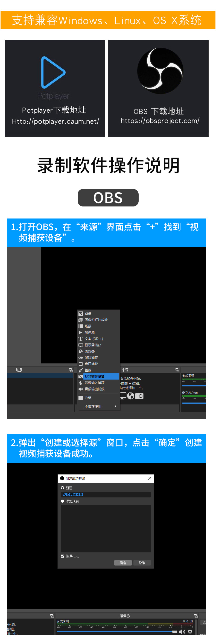Expand the 不推荐使用 submenu arrow

[116, 406]
